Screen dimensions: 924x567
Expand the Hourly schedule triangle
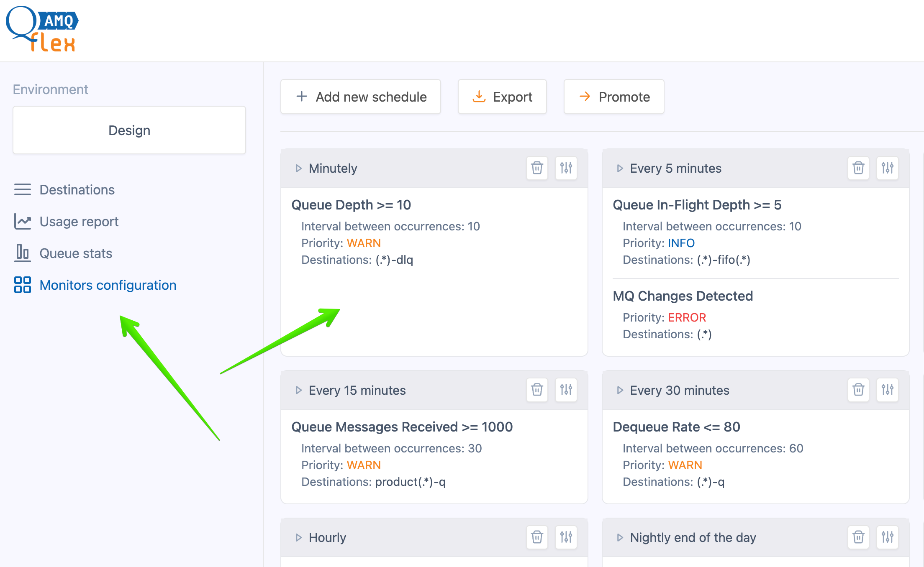pyautogui.click(x=298, y=538)
